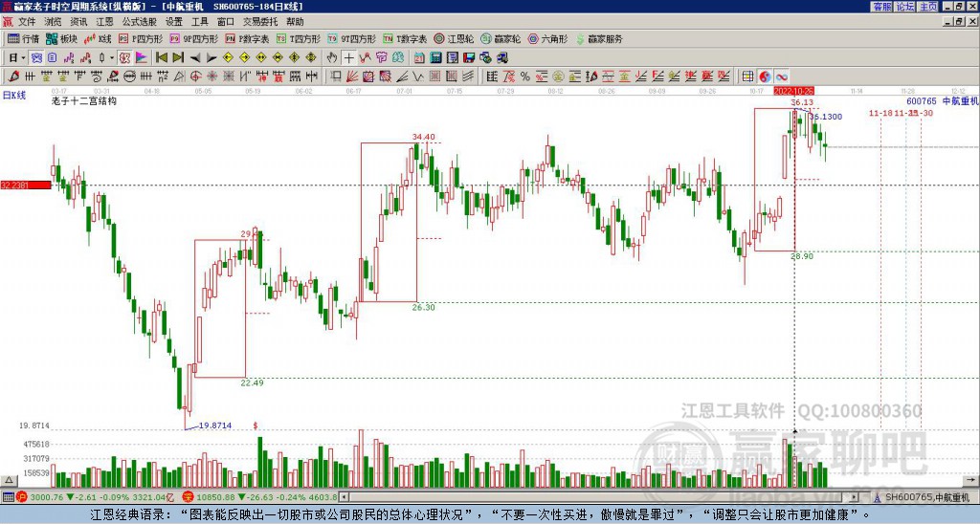Viewport: 980px width, 524px height.
Task: Step chart right with black right arrow
Action: point(212,57)
